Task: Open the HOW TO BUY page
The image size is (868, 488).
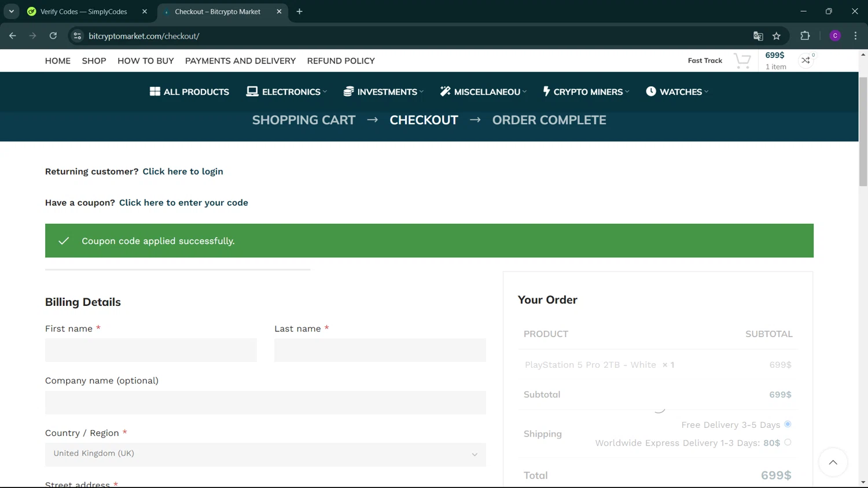Action: coord(146,61)
